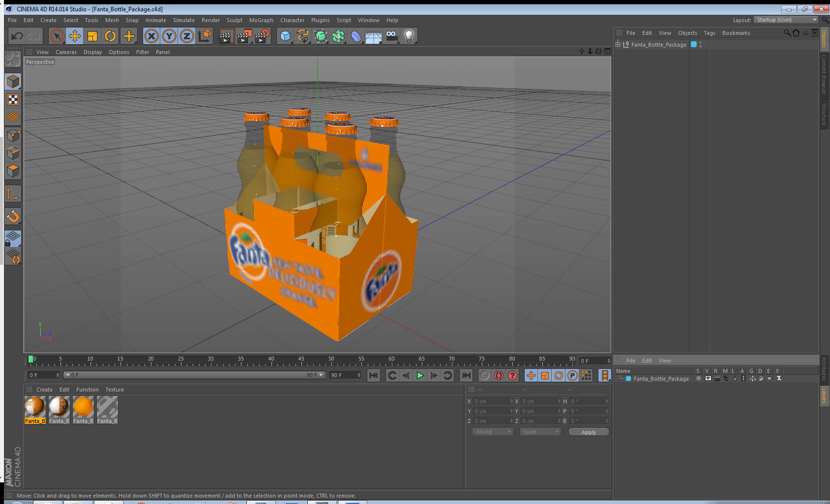Toggle the Y axis lock
The height and width of the screenshot is (504, 830).
pos(169,36)
